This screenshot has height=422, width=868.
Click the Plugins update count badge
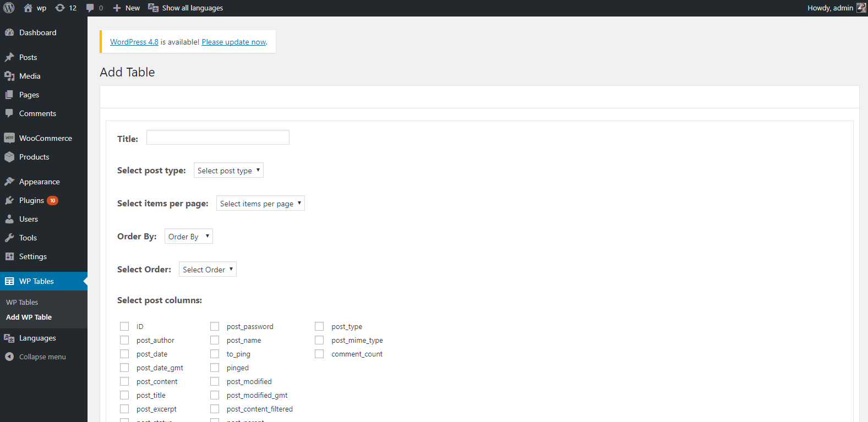[52, 200]
